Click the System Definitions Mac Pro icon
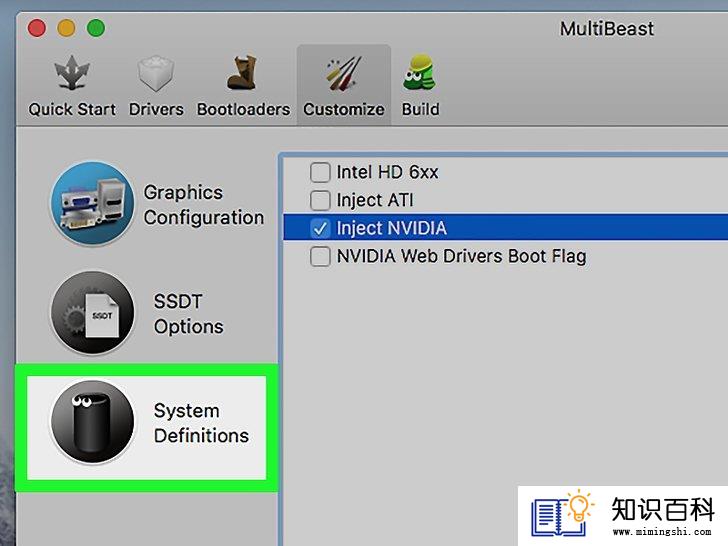 [x=92, y=422]
